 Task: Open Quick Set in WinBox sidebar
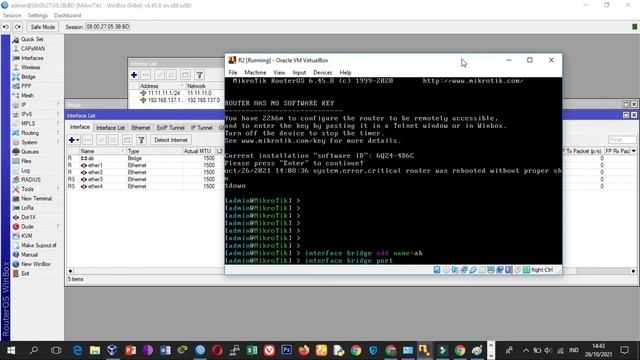(x=32, y=39)
